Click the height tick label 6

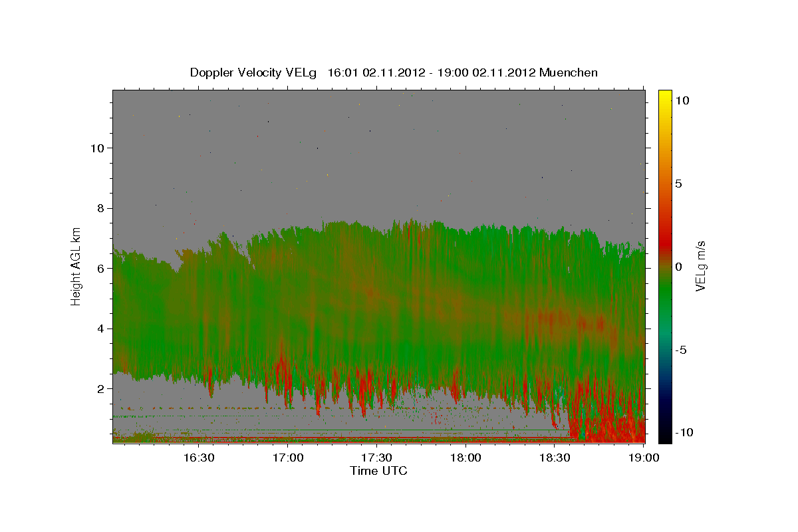[x=101, y=269]
